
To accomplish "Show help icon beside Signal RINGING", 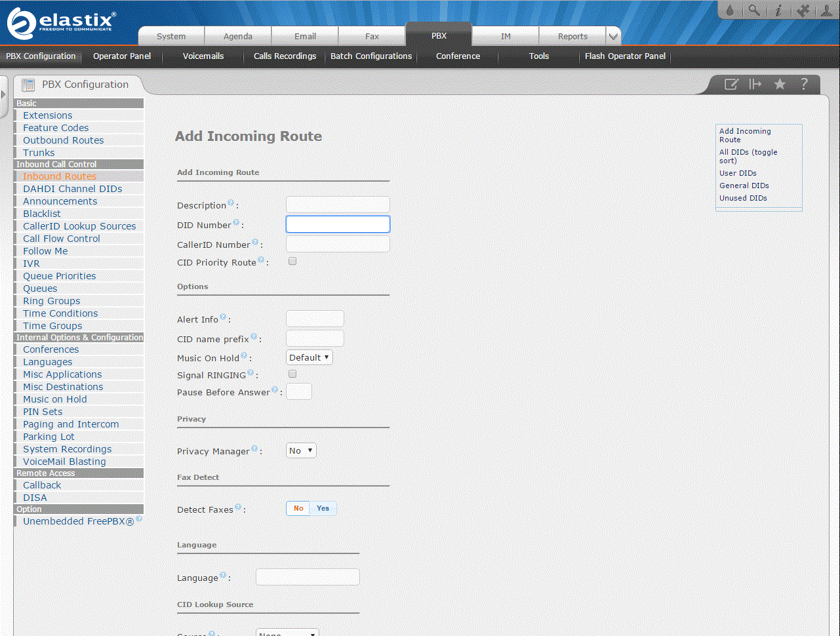I will click(250, 373).
